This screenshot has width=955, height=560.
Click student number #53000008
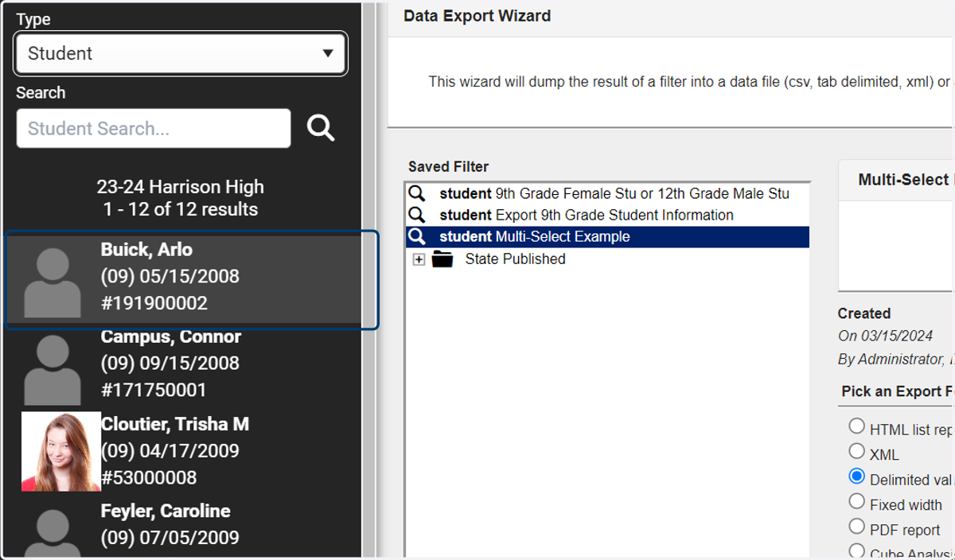pyautogui.click(x=149, y=477)
